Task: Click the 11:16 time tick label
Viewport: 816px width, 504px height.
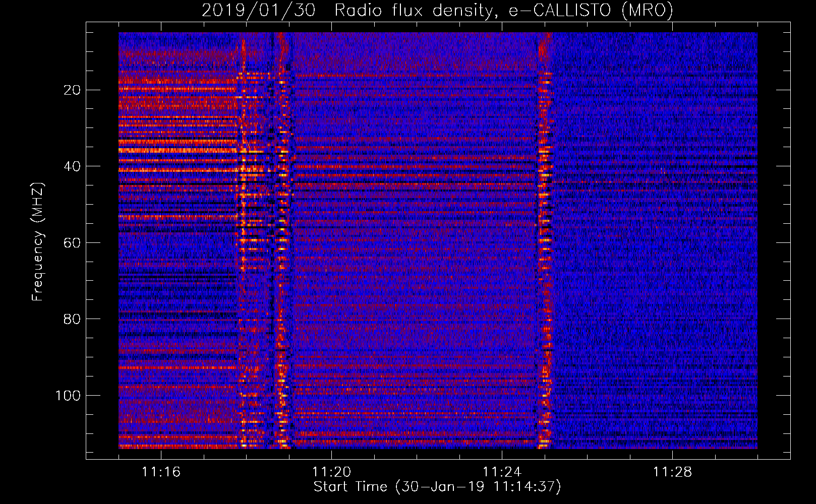Action: point(161,472)
